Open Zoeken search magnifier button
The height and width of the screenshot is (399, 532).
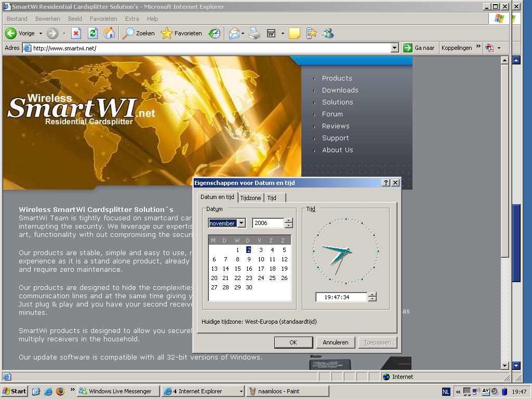(138, 33)
